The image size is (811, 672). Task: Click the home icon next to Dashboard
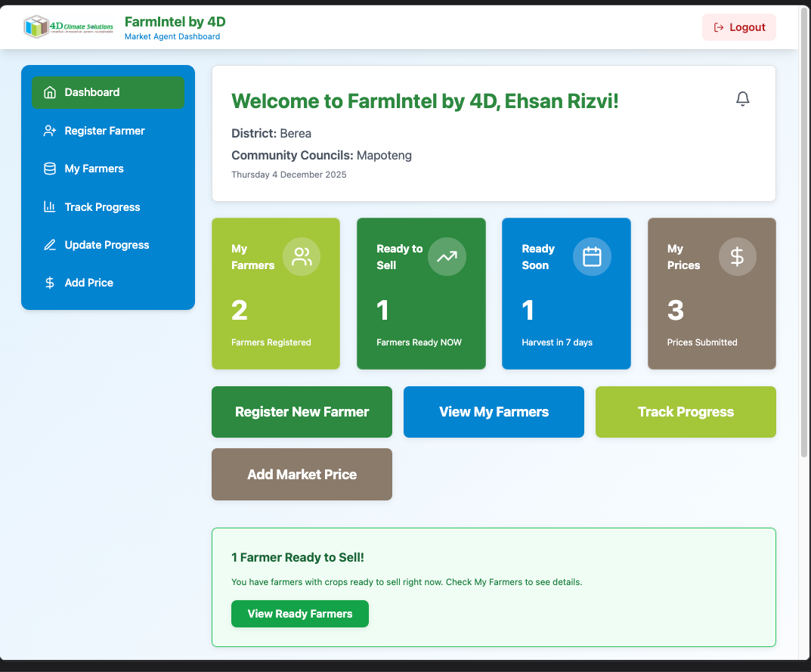49,91
